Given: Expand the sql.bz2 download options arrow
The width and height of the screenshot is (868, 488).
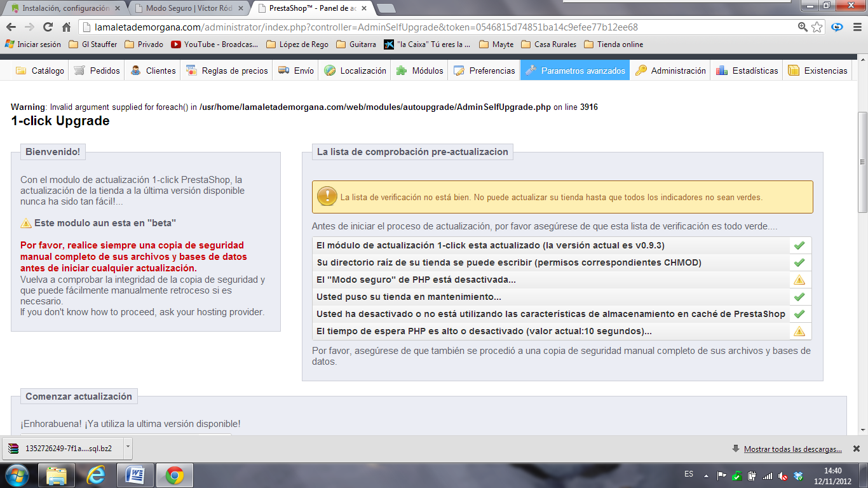Looking at the screenshot, I should coord(127,448).
